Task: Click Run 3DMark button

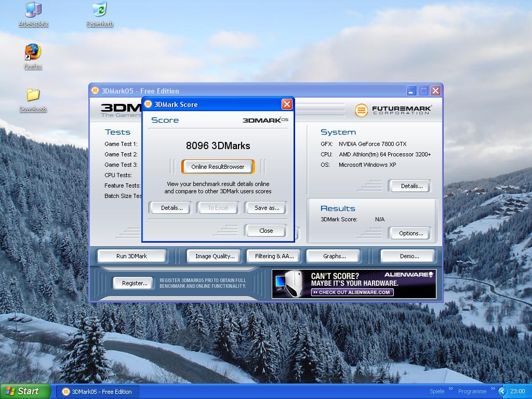Action: pyautogui.click(x=131, y=256)
